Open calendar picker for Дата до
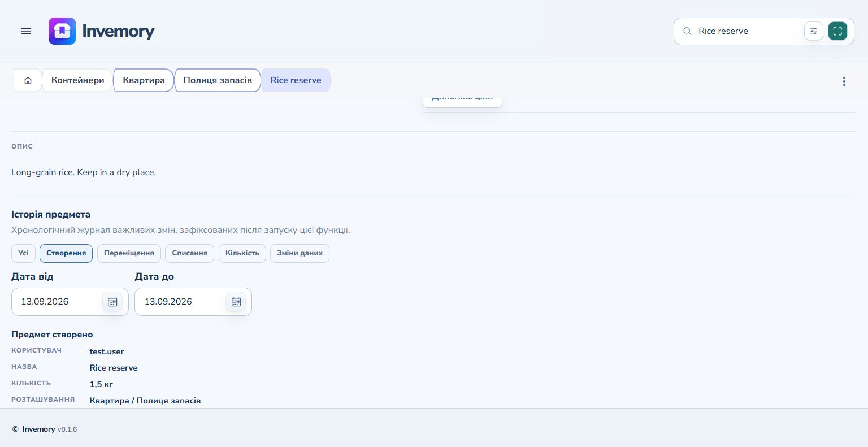The width and height of the screenshot is (868, 447). (236, 302)
